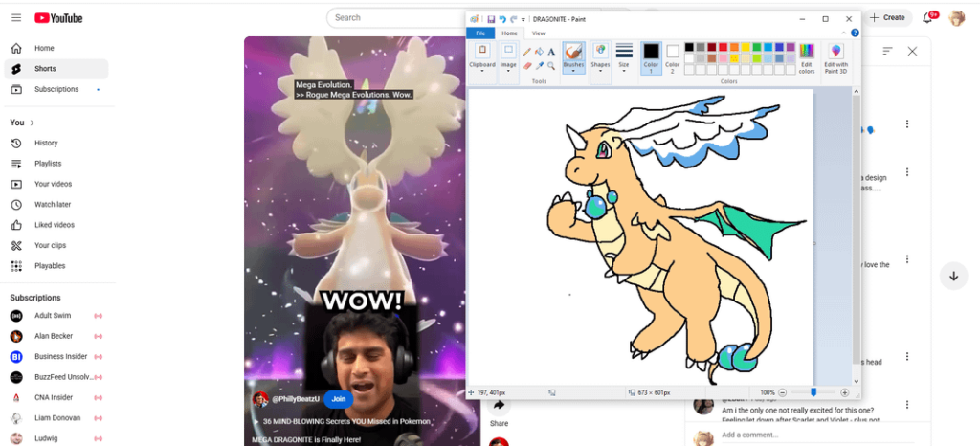Click the Paint zoom slider handle

[x=813, y=392]
